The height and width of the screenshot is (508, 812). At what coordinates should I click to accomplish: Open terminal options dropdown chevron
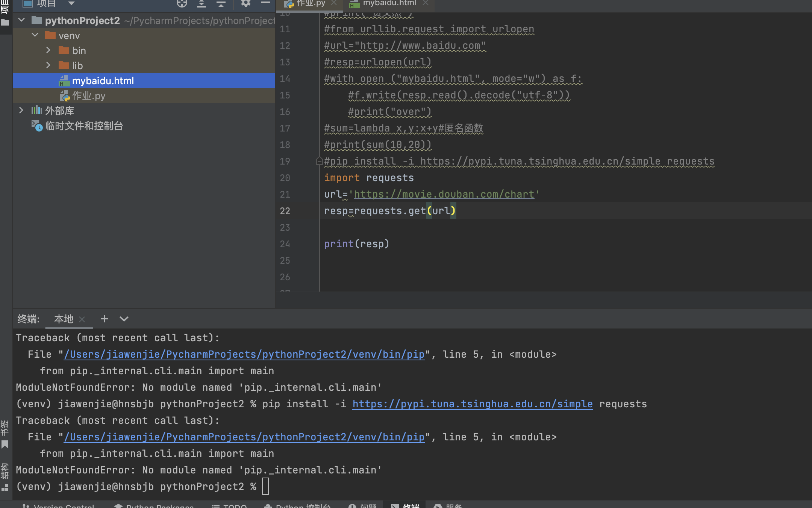click(x=124, y=319)
